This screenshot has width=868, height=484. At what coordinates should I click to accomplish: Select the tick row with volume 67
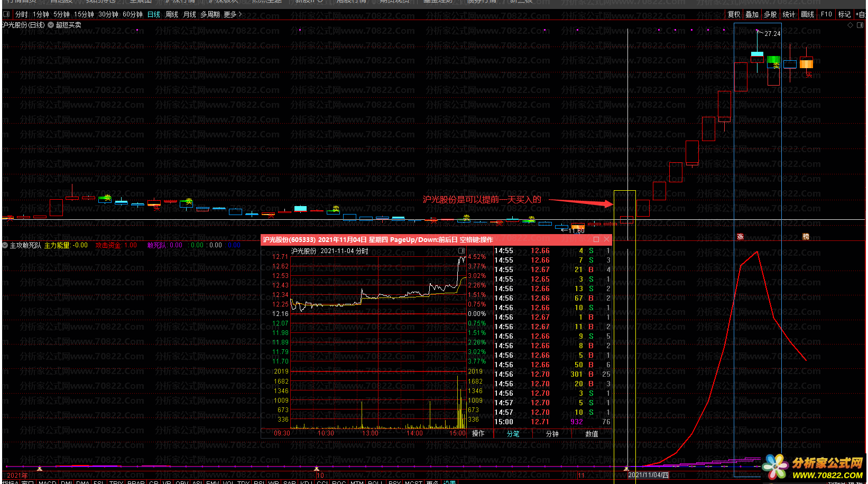tap(552, 298)
